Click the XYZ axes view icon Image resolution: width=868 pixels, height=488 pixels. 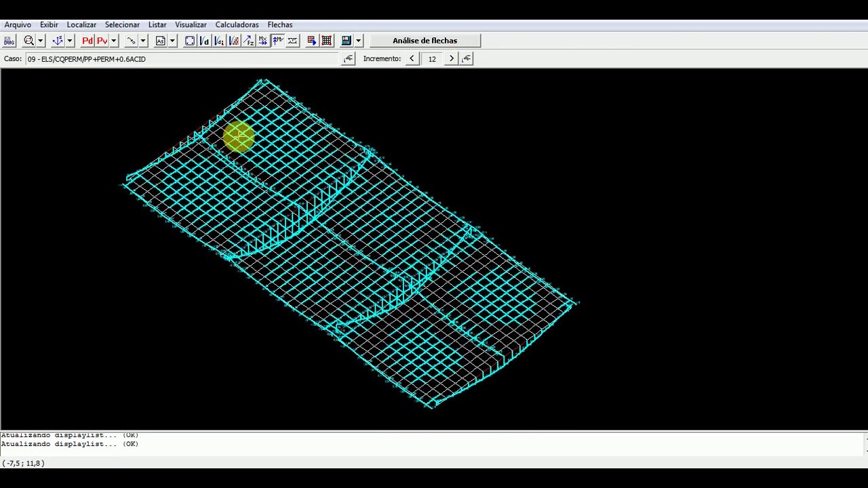pos(58,41)
